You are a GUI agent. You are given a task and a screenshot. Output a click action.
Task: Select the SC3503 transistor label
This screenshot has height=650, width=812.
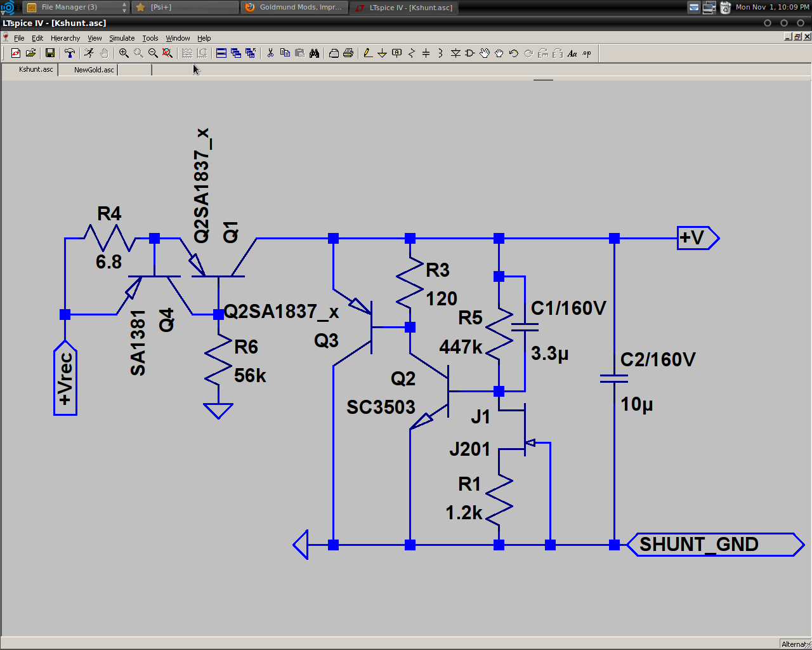click(x=381, y=407)
